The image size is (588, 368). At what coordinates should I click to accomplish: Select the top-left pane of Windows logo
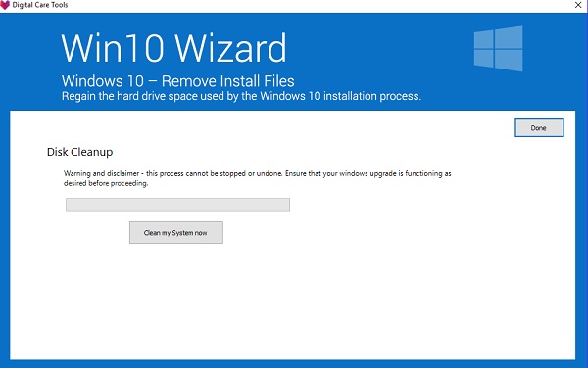click(484, 39)
